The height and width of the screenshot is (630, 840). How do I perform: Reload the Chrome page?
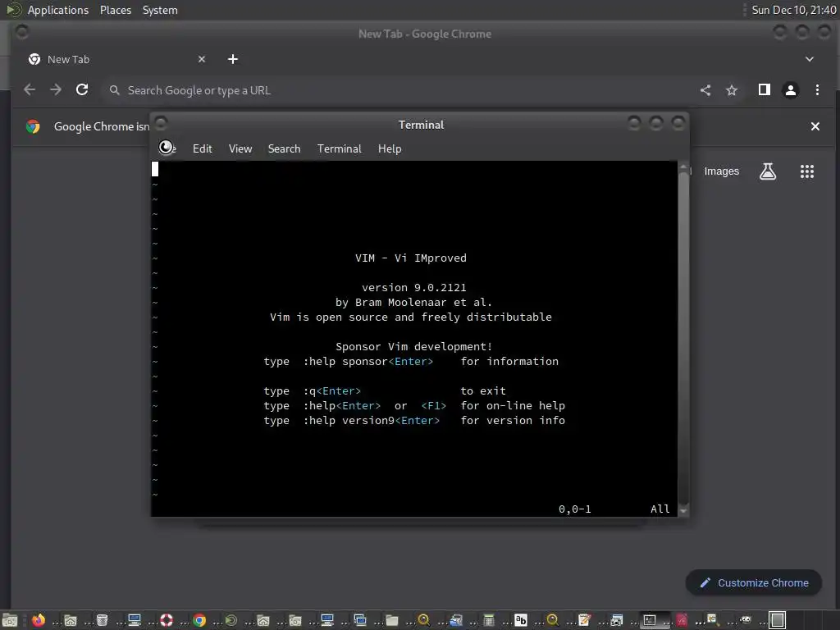coord(82,89)
